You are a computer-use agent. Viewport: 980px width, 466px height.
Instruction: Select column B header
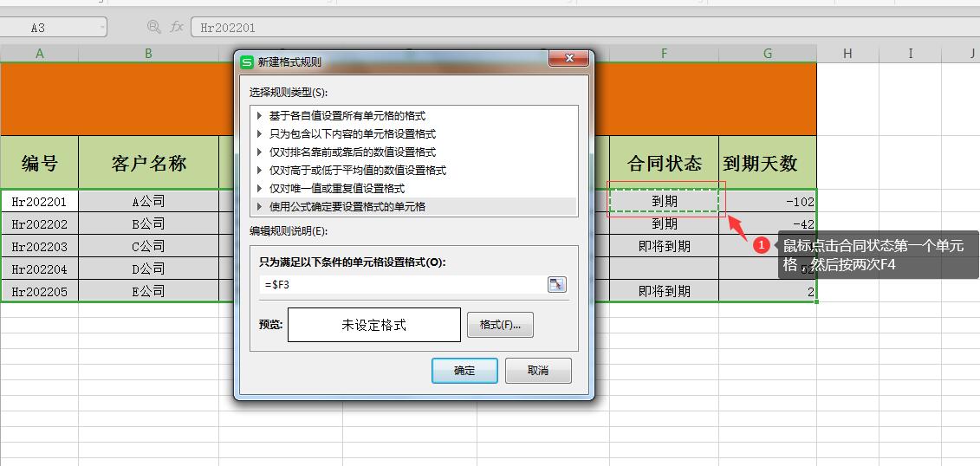point(149,54)
